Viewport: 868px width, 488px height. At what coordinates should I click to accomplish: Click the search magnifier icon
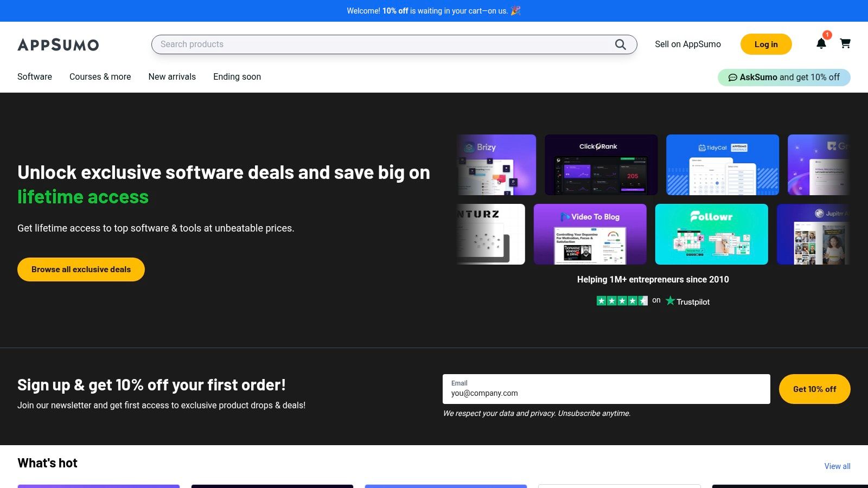click(x=621, y=44)
